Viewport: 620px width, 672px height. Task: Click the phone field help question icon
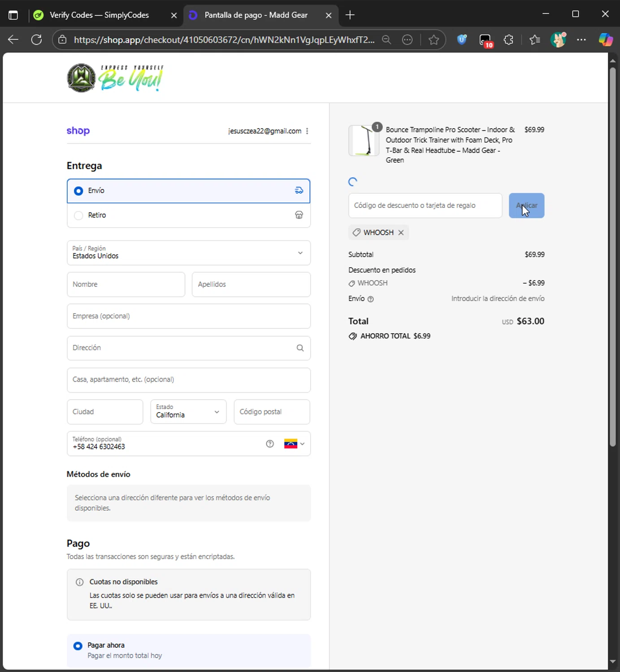coord(270,444)
